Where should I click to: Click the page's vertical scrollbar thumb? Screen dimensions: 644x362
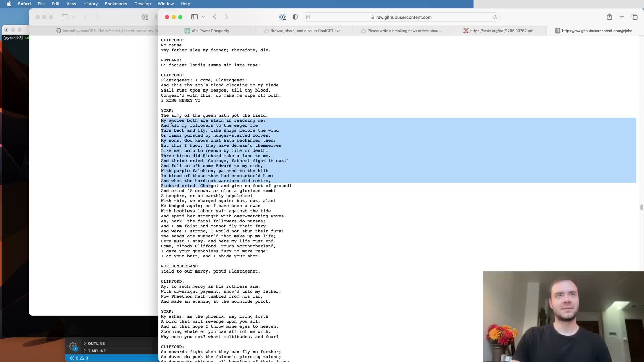(x=641, y=207)
